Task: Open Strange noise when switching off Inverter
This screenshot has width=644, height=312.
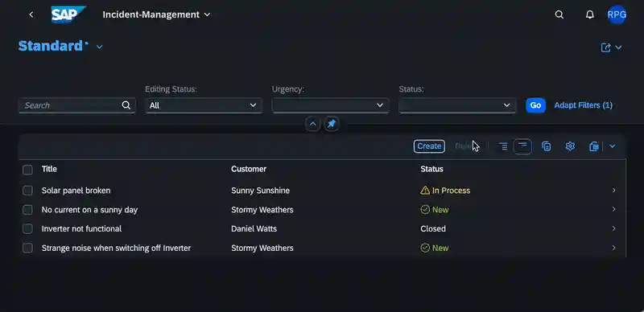Action: (x=116, y=248)
